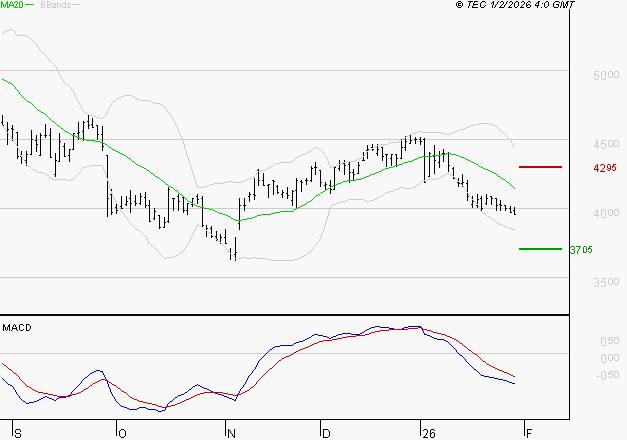Click the N month marker on time axis

coord(231,433)
